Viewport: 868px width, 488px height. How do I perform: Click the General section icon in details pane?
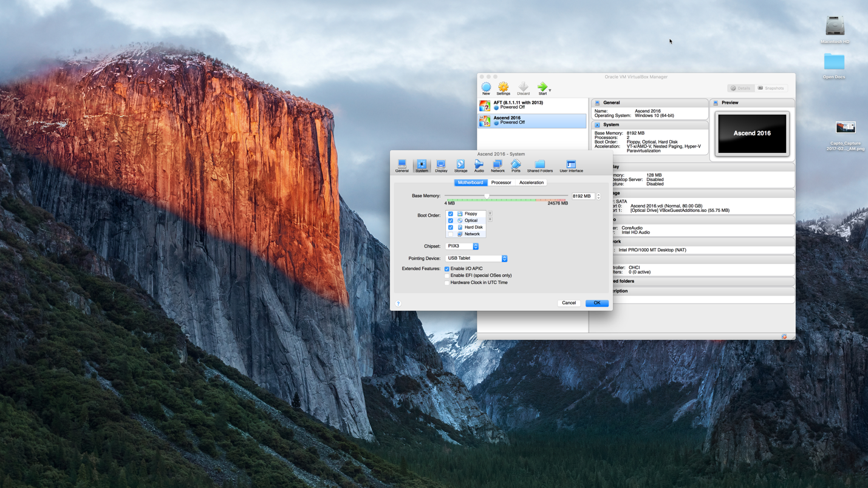click(x=597, y=103)
